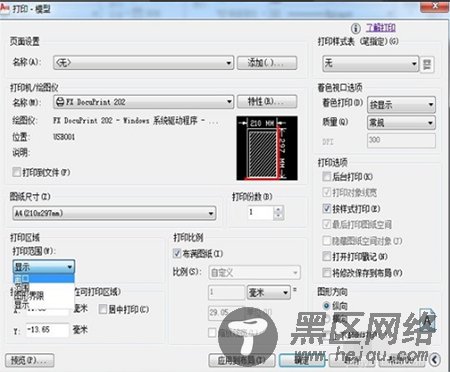Click the 特性 printer properties button
Screen dimensions: 450x372
[267, 101]
